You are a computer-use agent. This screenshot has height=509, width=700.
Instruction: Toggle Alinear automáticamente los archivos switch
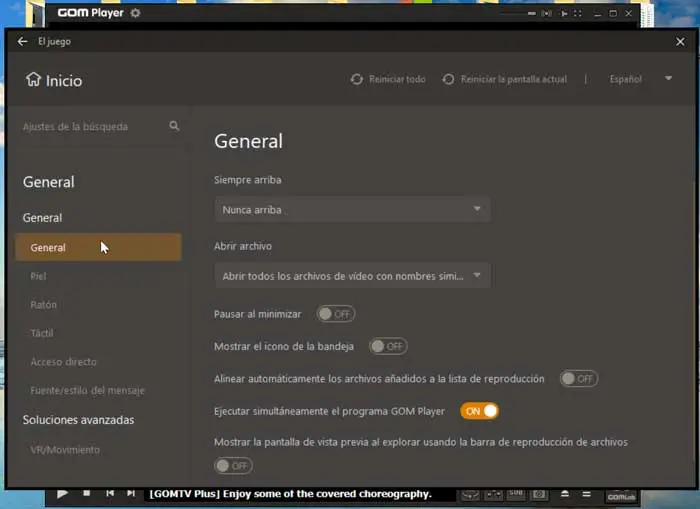pos(579,379)
